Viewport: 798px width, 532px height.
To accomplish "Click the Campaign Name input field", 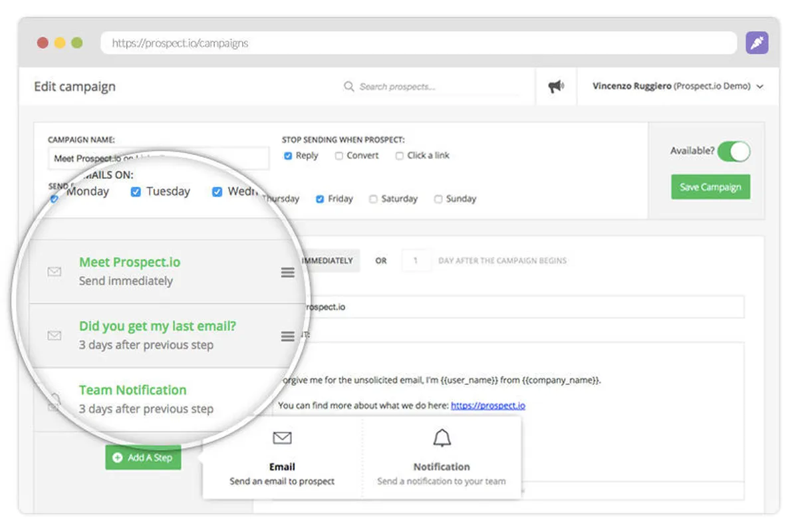I will point(158,158).
